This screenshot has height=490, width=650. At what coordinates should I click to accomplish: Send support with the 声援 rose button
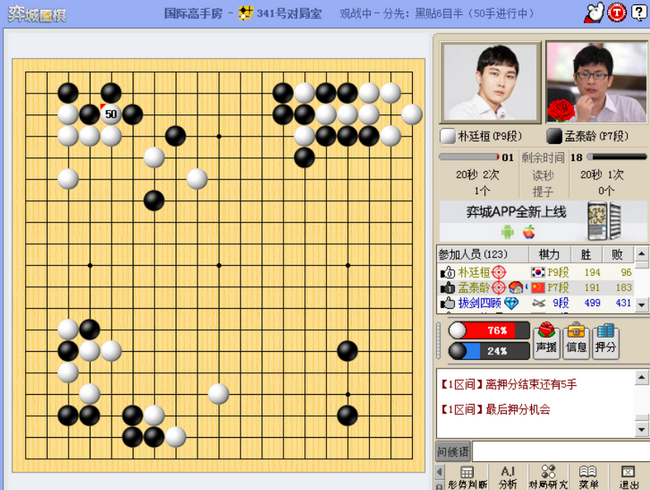546,340
